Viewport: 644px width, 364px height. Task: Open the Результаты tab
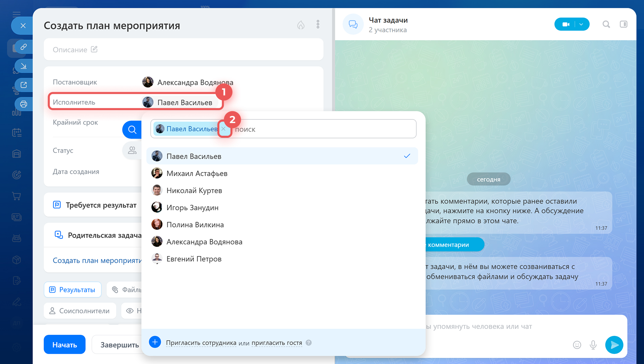[72, 290]
